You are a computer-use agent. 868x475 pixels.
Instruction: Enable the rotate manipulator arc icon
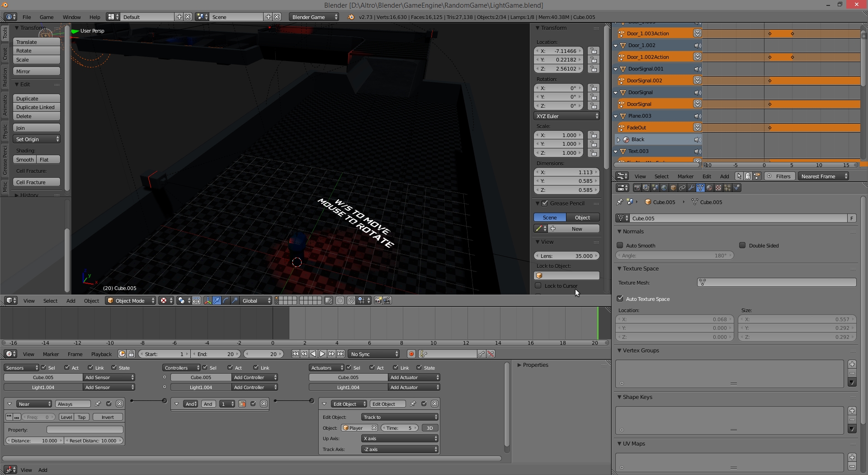[x=226, y=301]
